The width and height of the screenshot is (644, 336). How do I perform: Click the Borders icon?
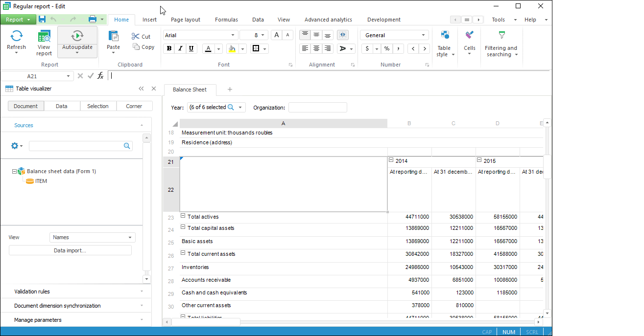pos(256,48)
